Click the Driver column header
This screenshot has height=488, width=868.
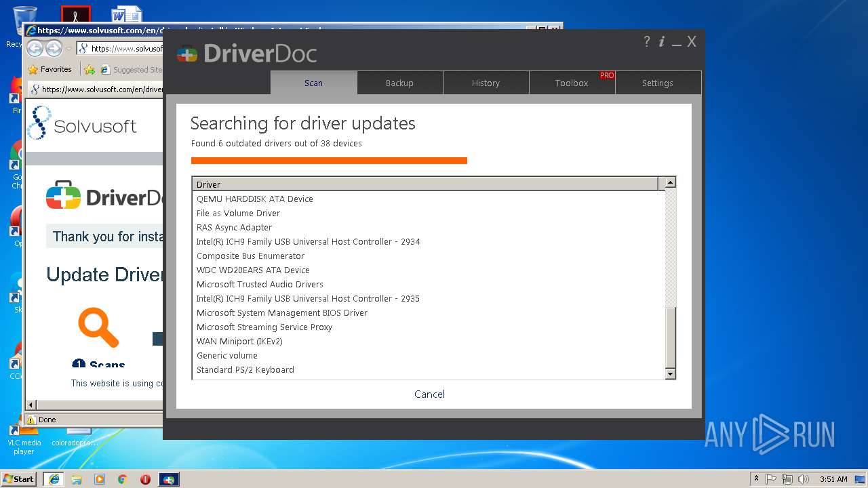point(425,184)
